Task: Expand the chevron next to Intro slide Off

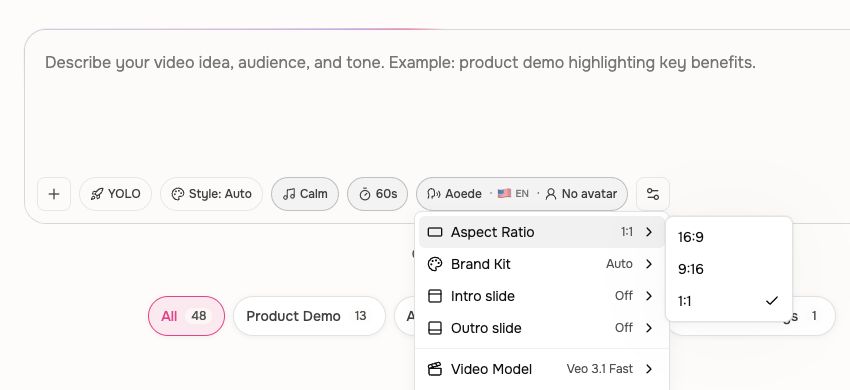Action: click(649, 296)
